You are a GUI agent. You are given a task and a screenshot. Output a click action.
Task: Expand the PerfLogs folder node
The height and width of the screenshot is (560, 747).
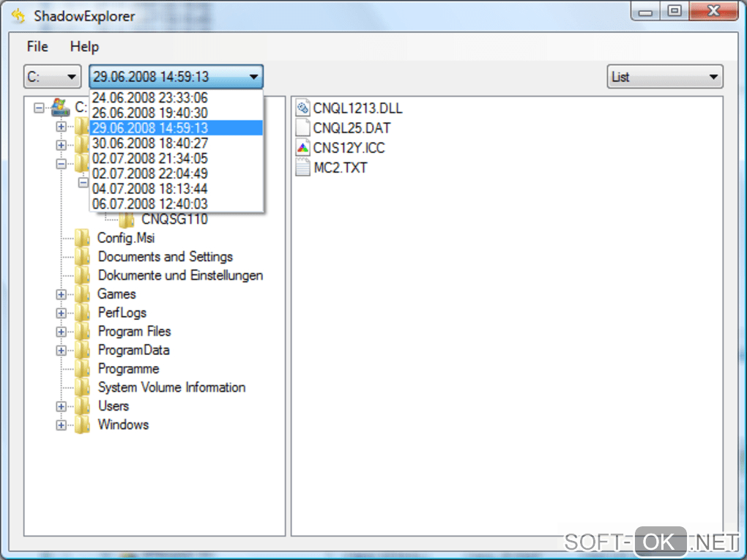61,313
